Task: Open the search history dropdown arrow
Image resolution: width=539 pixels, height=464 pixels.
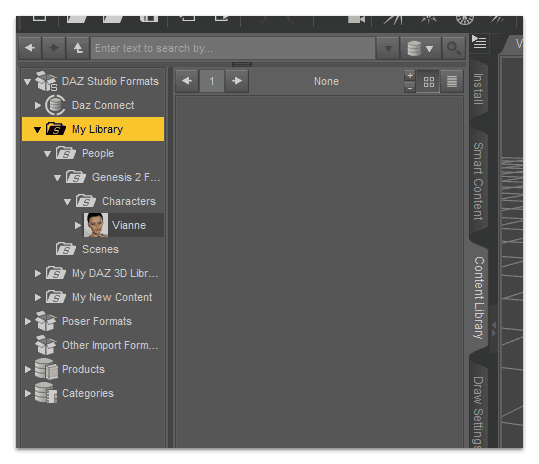Action: (388, 48)
